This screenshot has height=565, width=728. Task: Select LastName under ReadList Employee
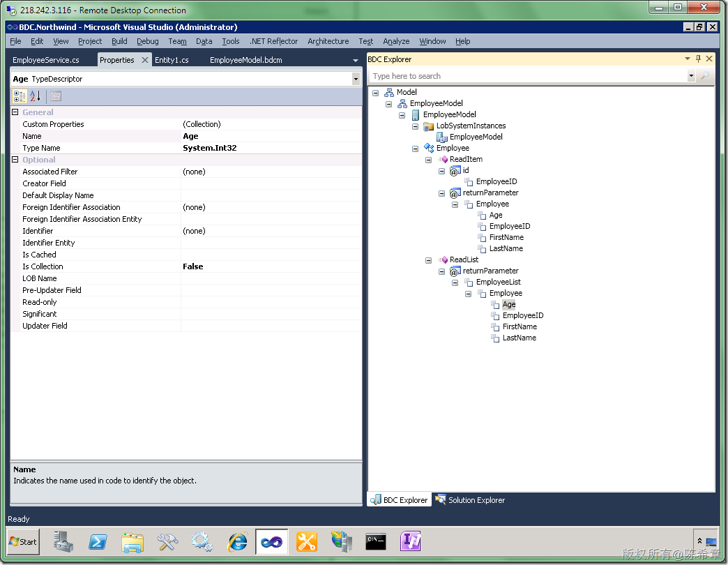pos(519,338)
